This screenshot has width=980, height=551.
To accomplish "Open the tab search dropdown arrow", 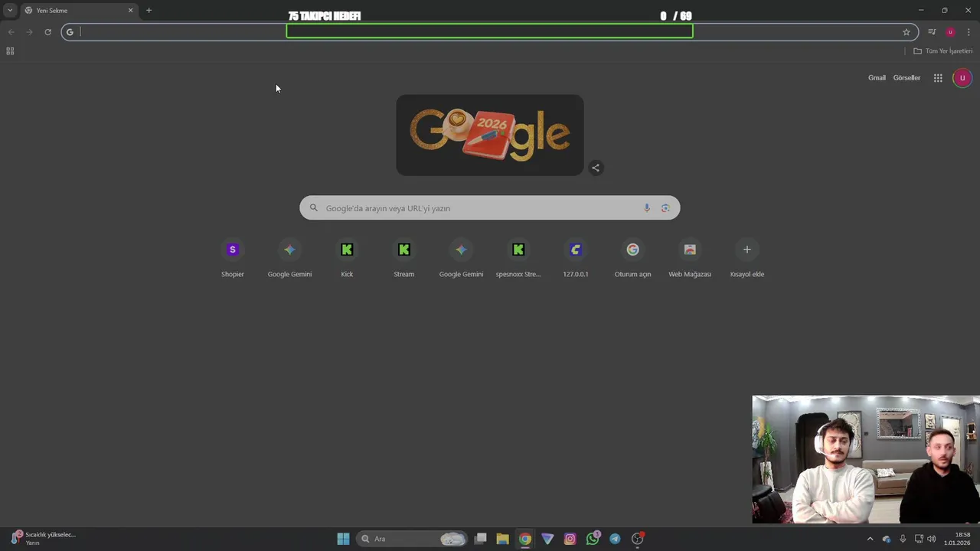I will tap(10, 11).
